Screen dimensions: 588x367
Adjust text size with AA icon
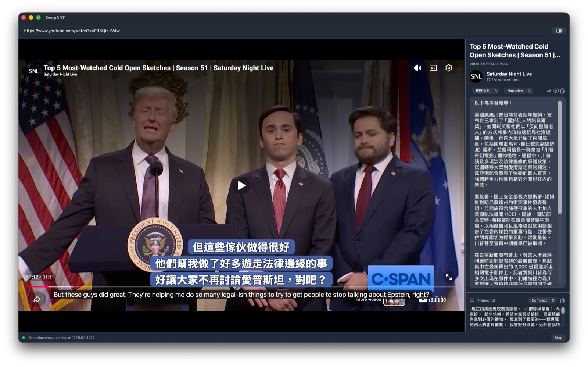point(549,91)
